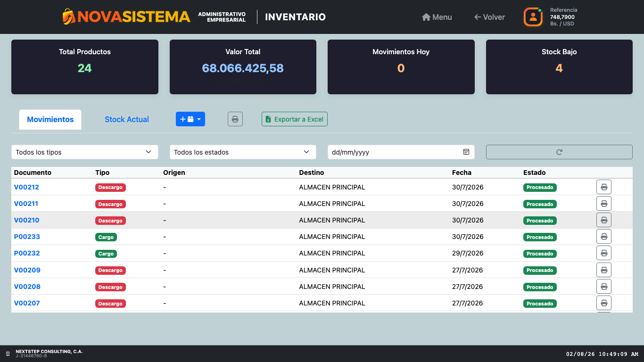Open the Todos los estados dropdown
This screenshot has height=362, width=644.
click(243, 152)
